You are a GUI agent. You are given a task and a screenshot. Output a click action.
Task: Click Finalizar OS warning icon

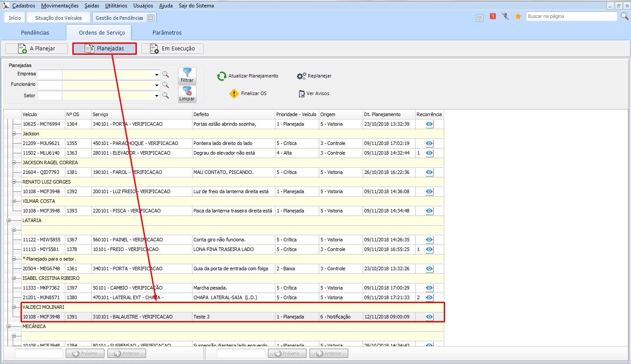(x=234, y=94)
